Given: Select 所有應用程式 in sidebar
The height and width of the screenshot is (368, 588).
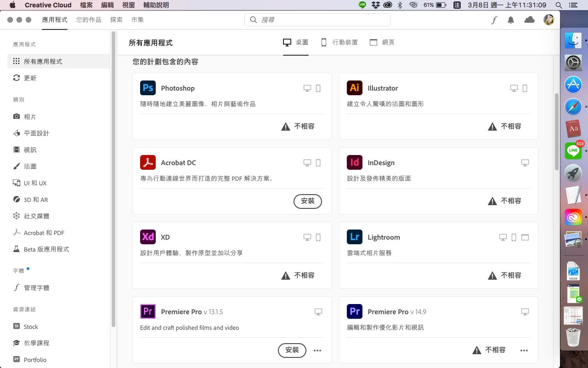Looking at the screenshot, I should click(x=59, y=61).
